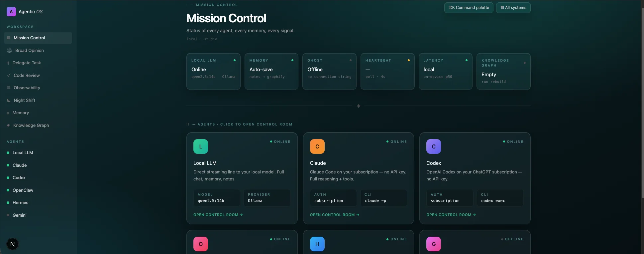Image resolution: width=644 pixels, height=254 pixels.
Task: Click the magenta G agent avatar
Action: 434,244
